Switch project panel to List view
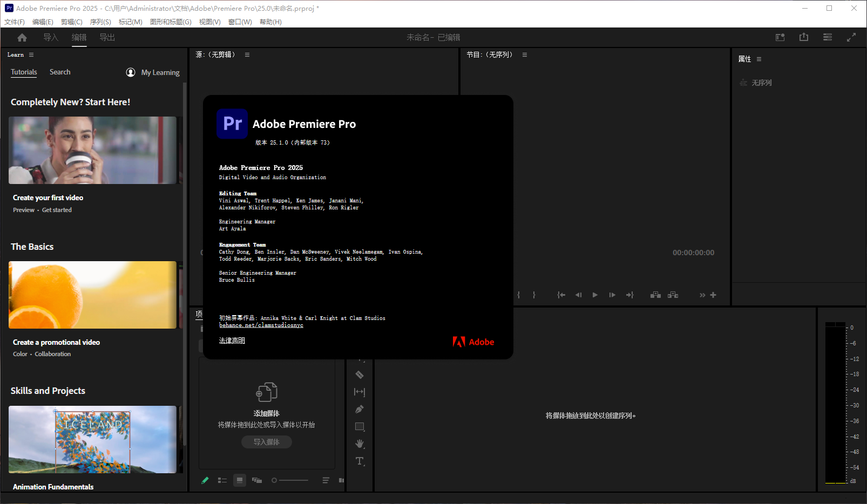 pos(222,480)
